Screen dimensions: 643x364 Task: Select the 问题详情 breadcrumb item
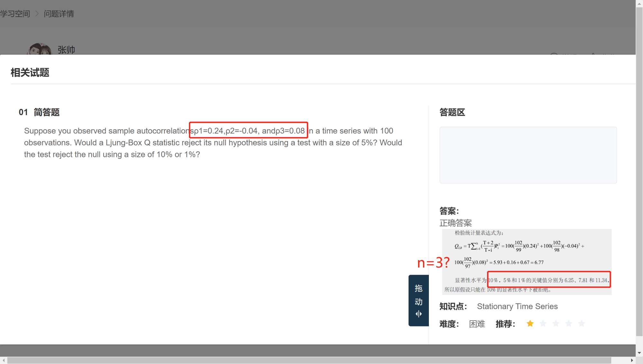(59, 14)
